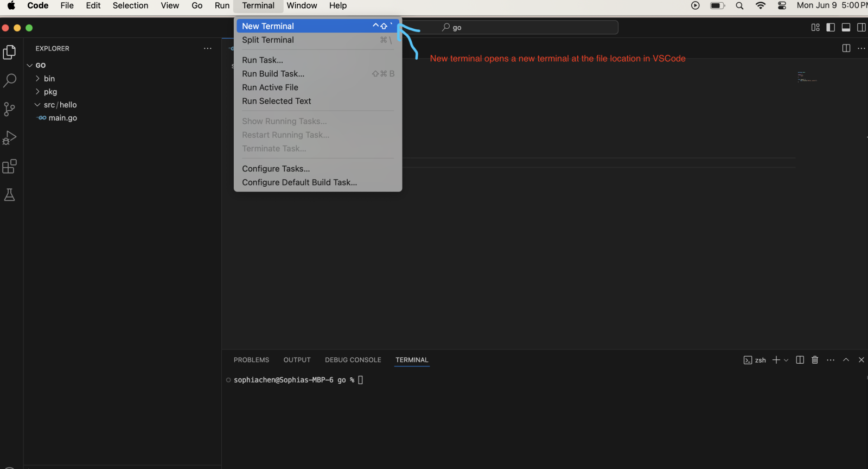Image resolution: width=868 pixels, height=469 pixels.
Task: Toggle the bottom panel visibility
Action: 846,27
